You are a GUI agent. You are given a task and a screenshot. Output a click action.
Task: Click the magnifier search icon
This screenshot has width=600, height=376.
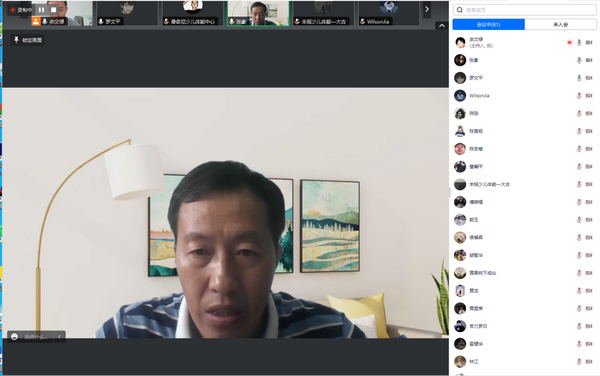click(460, 10)
